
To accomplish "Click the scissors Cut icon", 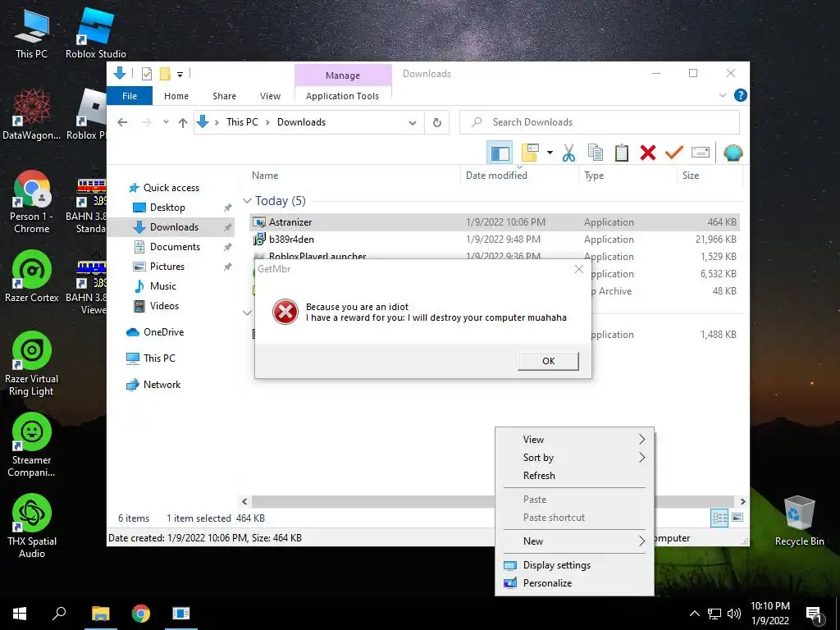I will click(568, 153).
